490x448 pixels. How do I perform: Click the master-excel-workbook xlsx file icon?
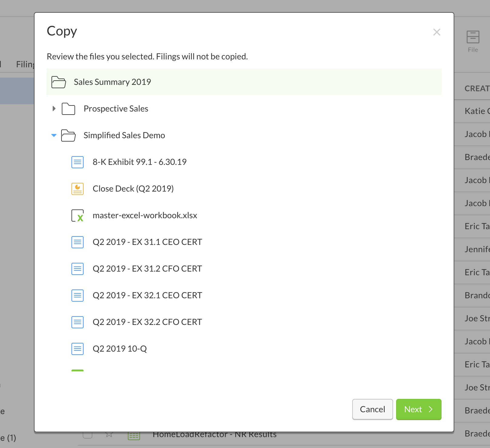pos(78,216)
